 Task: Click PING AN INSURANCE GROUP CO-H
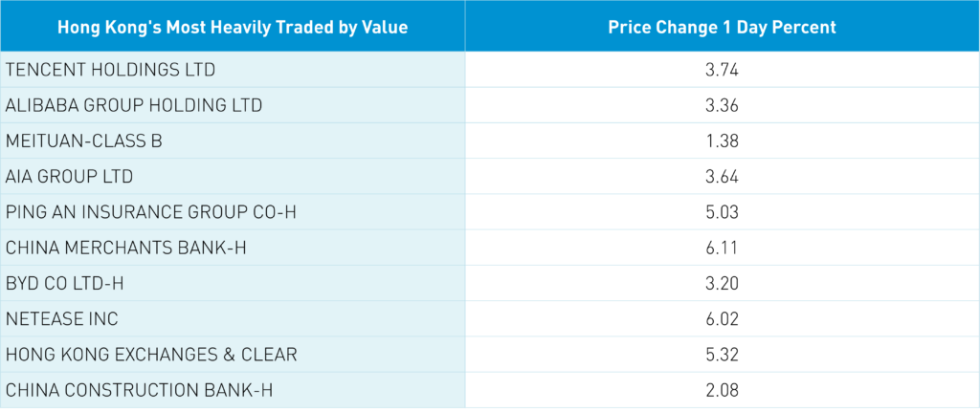(x=150, y=211)
